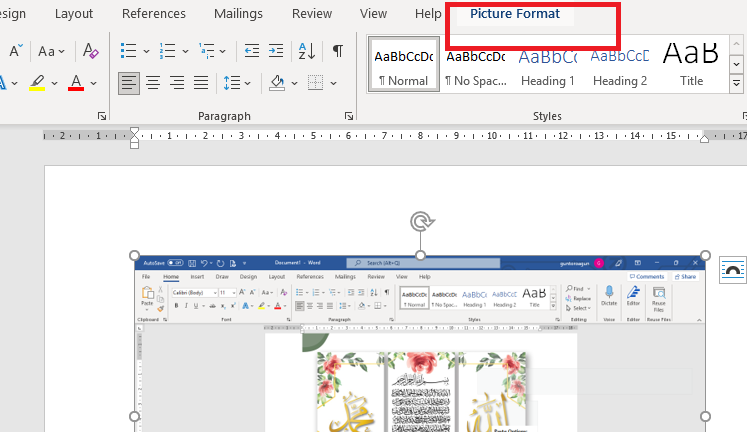This screenshot has height=432, width=747.
Task: Apply the Heading 1 style
Action: coord(548,64)
